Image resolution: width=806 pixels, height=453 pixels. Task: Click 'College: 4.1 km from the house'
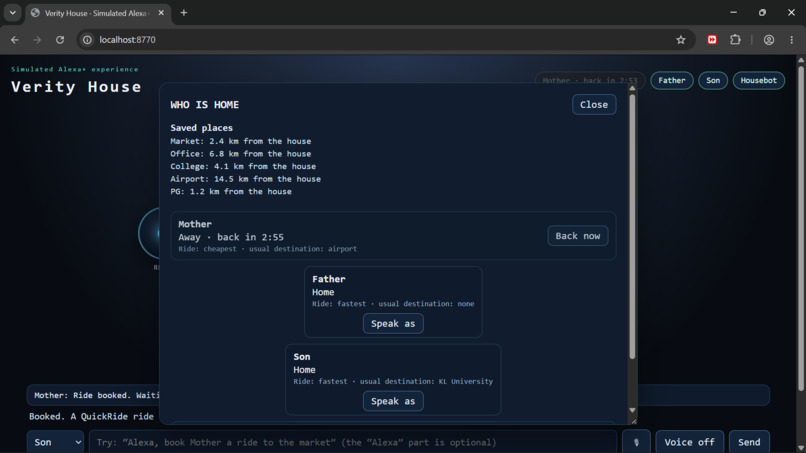tap(243, 166)
